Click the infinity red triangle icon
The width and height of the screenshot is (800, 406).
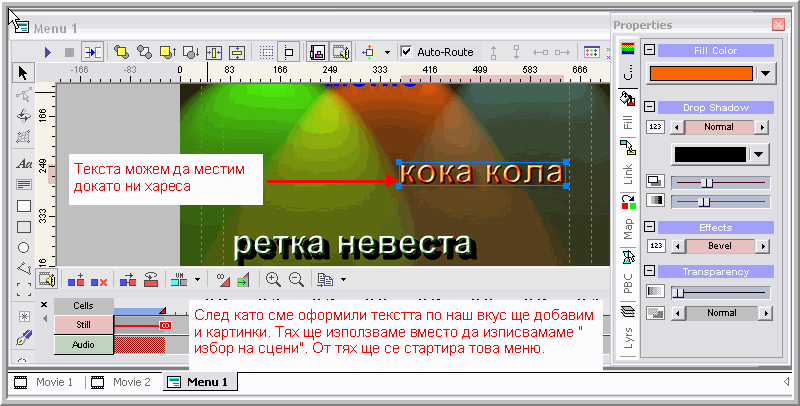coord(223,280)
